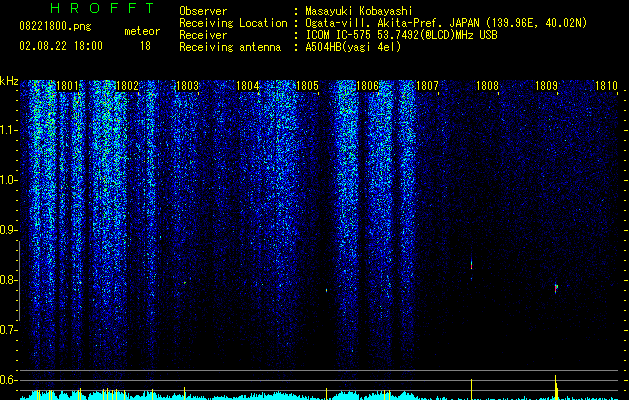Click the 1802 time marker
Screen dimensions: 629x400
pos(127,86)
